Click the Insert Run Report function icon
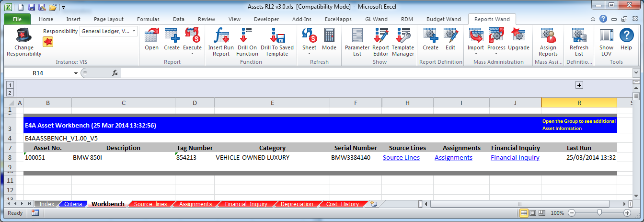Screen dimensions: 644x222 221,35
